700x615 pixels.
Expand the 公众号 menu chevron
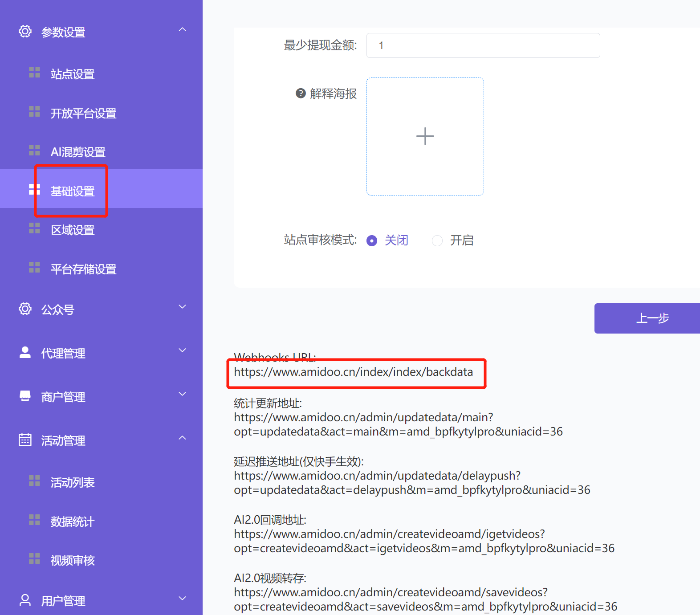182,307
